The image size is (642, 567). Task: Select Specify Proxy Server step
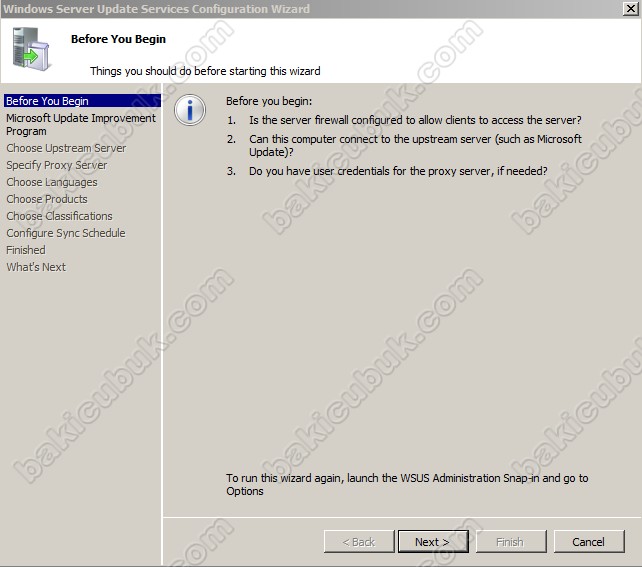pyautogui.click(x=57, y=165)
